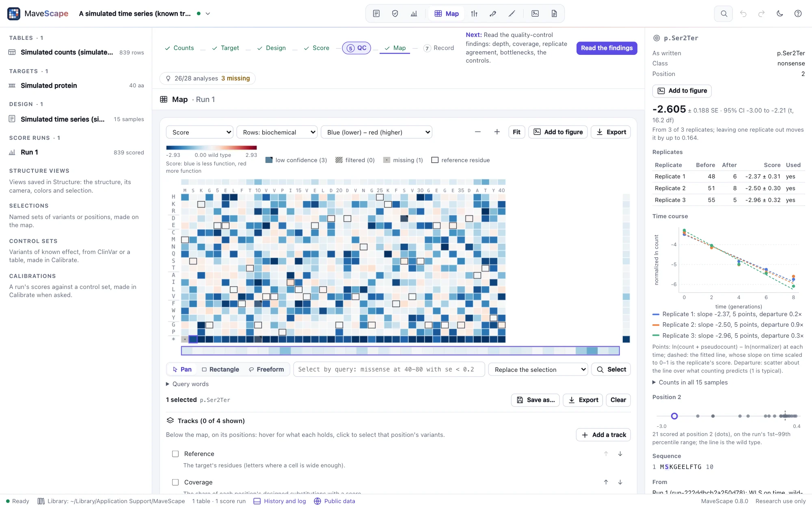Click the Read the findings button
812x508 pixels.
pyautogui.click(x=607, y=48)
